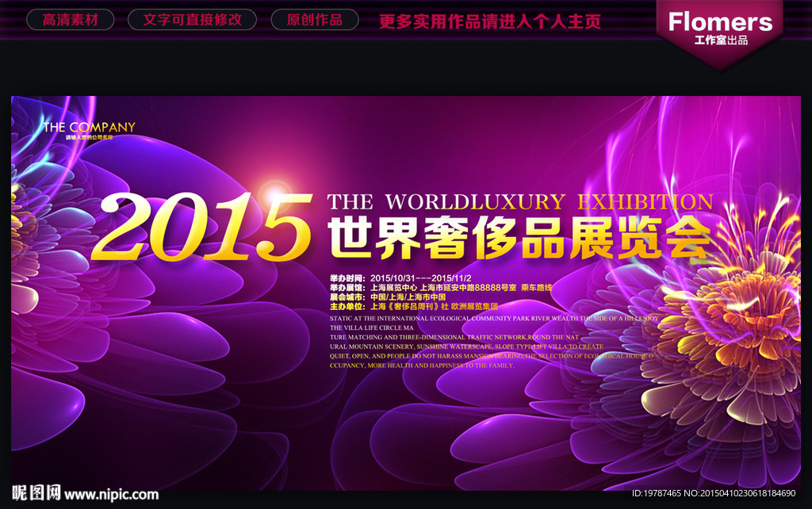812x509 pixels.
Task: Click the 主办单位 organizer line
Action: click(414, 306)
